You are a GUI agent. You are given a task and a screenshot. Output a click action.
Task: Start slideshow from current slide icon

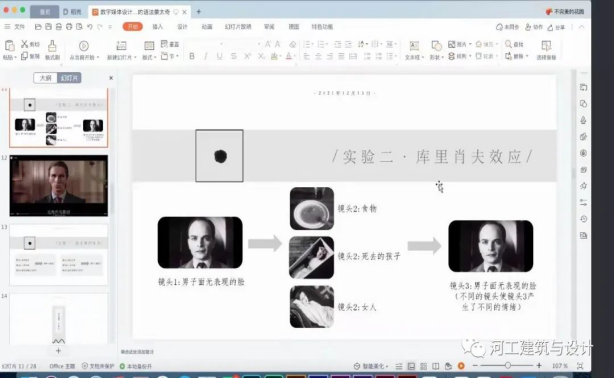[84, 46]
